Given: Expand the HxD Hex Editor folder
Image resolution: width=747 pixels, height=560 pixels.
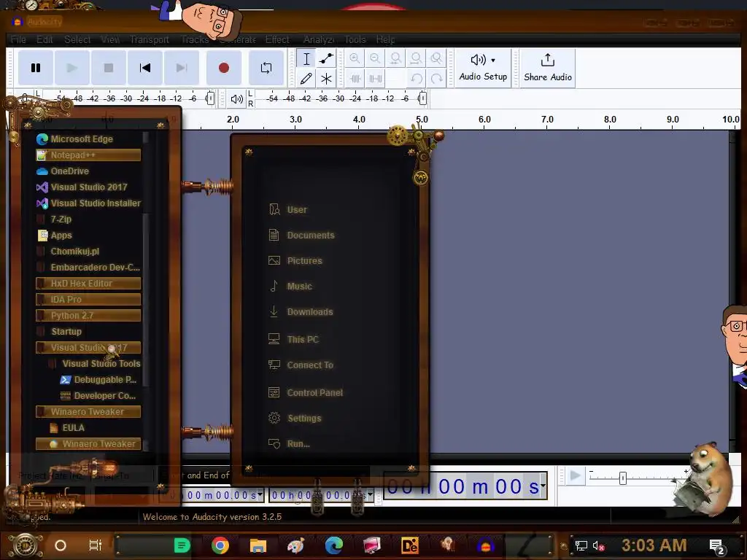Looking at the screenshot, I should 88,284.
